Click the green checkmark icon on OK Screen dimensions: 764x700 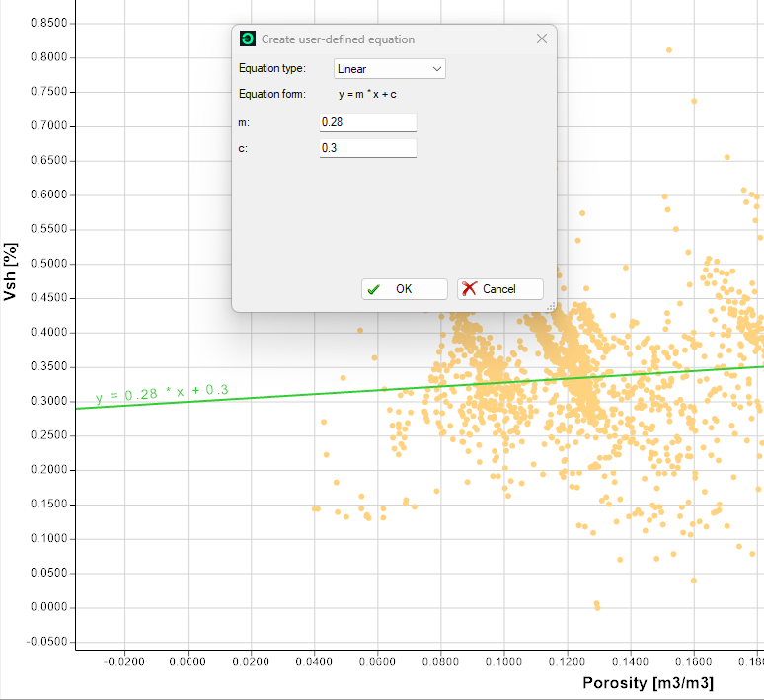(x=374, y=289)
